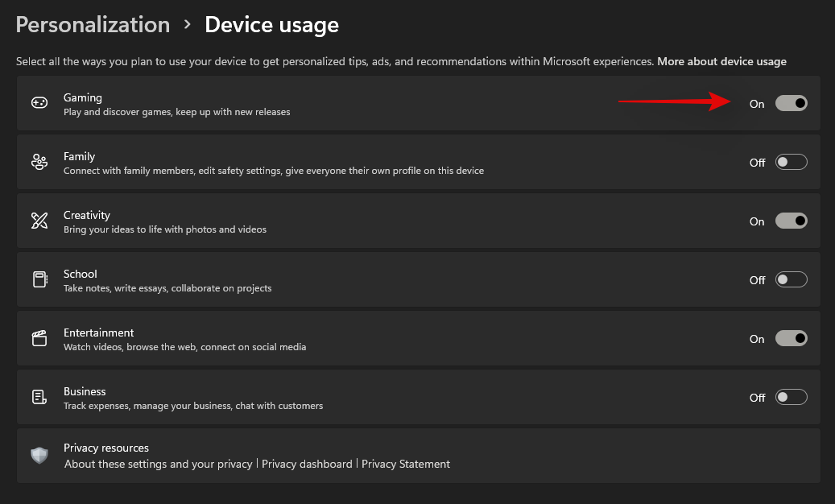Click the Creativity pencil and brush icon

[x=39, y=221]
